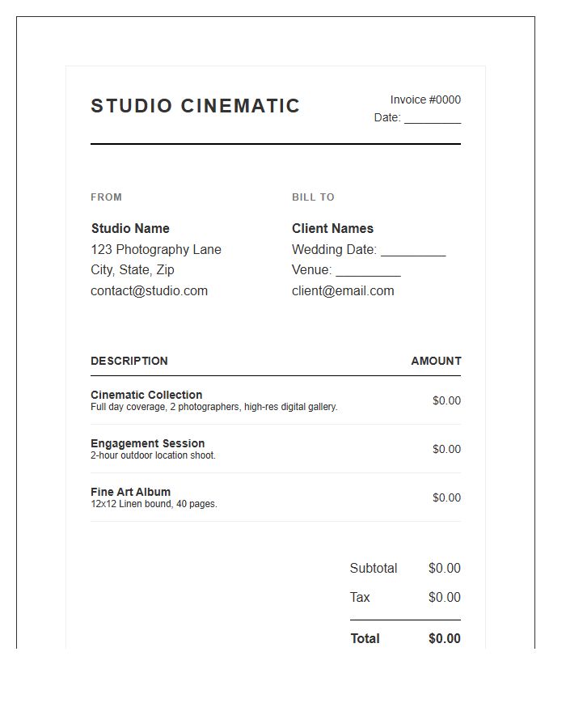The image size is (566, 728).
Task: Select the Invoice #0000 text
Action: tap(425, 99)
